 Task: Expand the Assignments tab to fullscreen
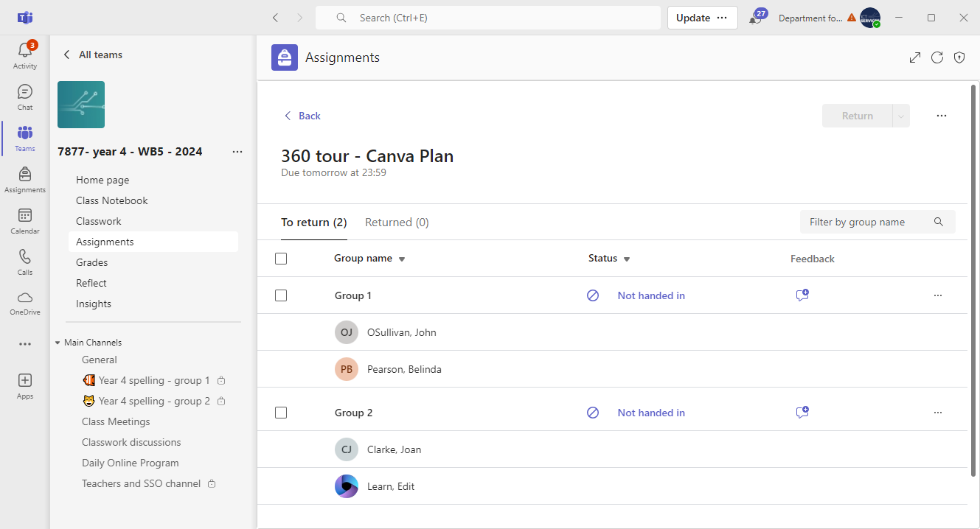click(x=915, y=57)
